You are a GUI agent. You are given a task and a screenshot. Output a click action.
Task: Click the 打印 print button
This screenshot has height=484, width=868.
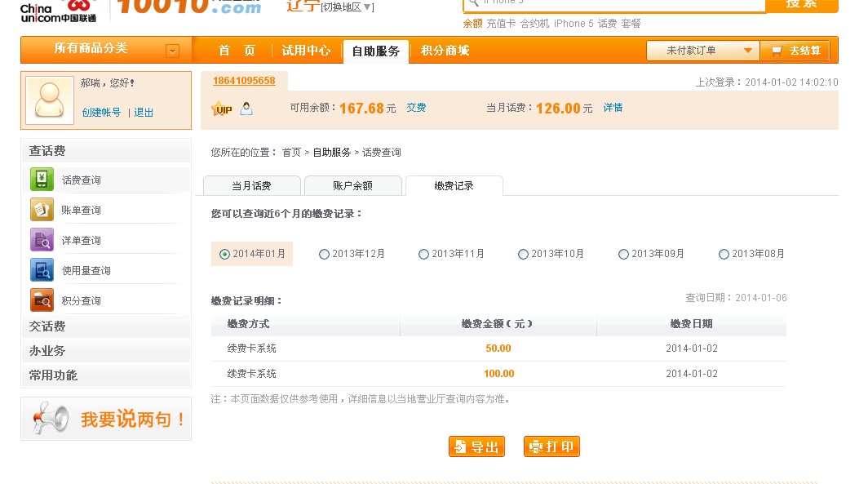coord(551,446)
